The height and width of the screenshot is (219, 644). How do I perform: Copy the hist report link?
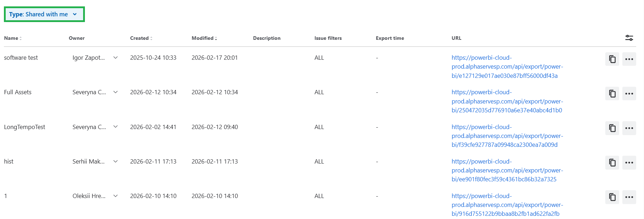coord(612,163)
